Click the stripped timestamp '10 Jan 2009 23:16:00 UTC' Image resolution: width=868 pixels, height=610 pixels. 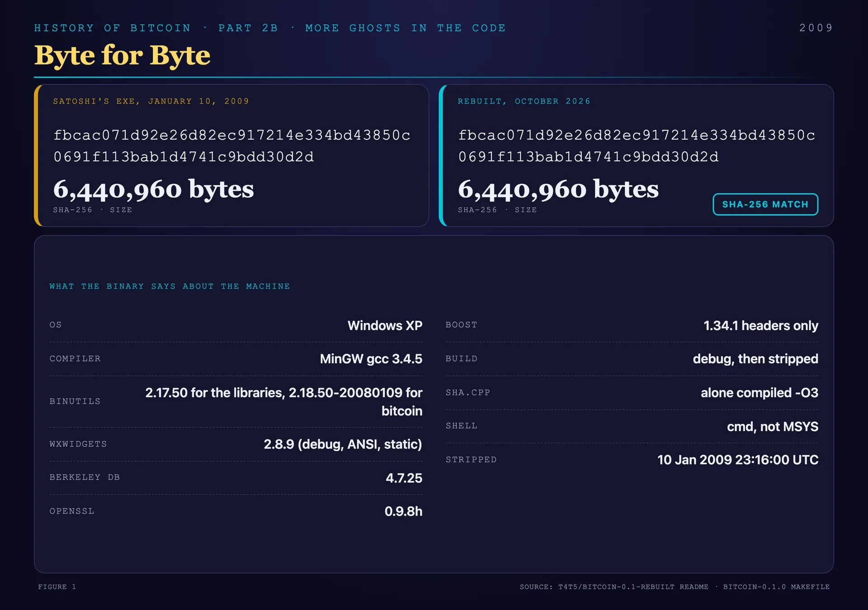(738, 460)
